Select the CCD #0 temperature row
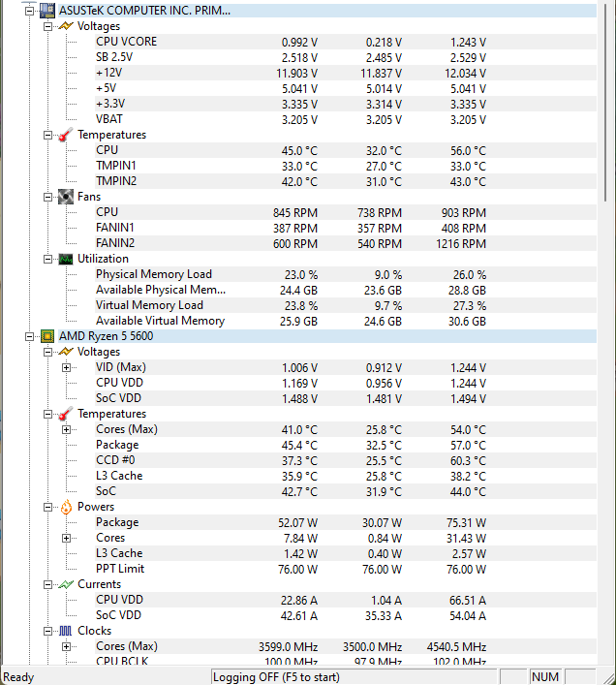This screenshot has height=685, width=616. pyautogui.click(x=345, y=460)
